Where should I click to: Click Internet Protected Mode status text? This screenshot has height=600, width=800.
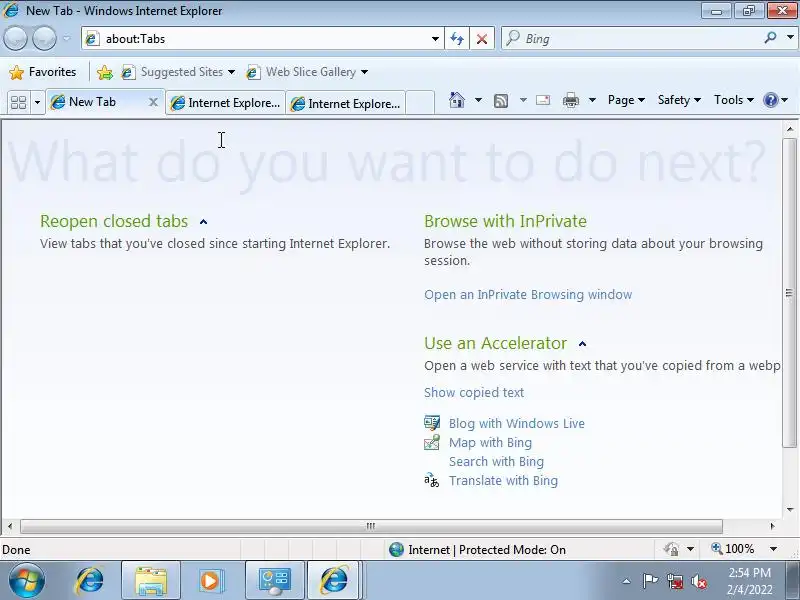(487, 549)
